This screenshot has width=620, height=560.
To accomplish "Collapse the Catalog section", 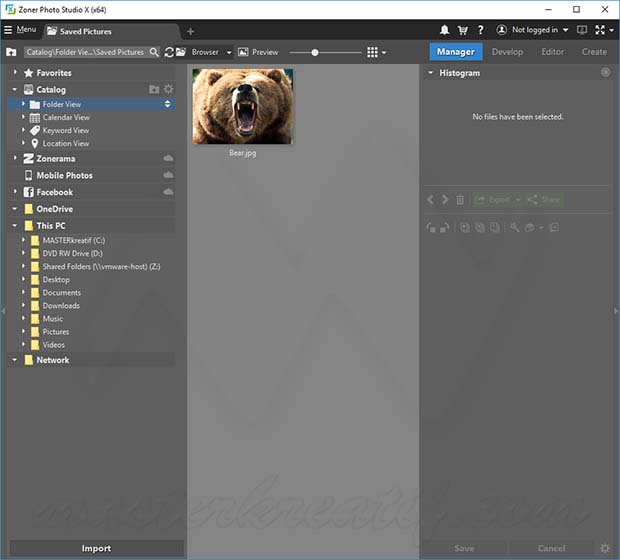I will point(15,89).
